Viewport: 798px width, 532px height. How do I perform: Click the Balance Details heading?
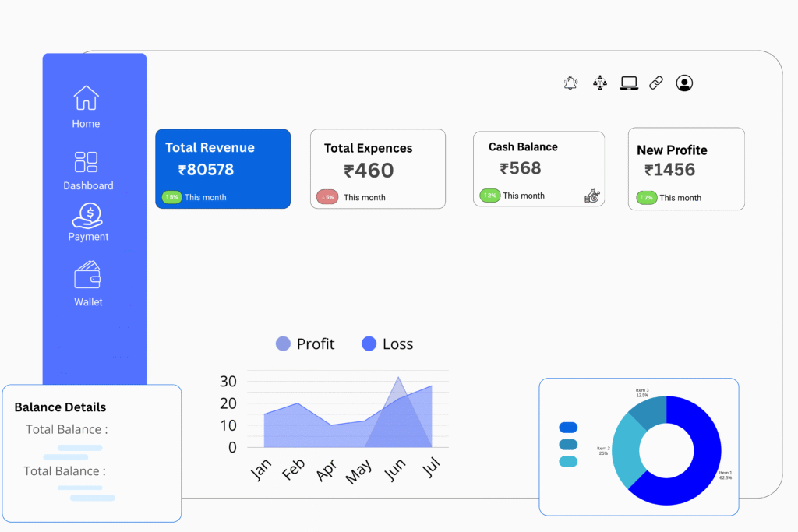[60, 407]
